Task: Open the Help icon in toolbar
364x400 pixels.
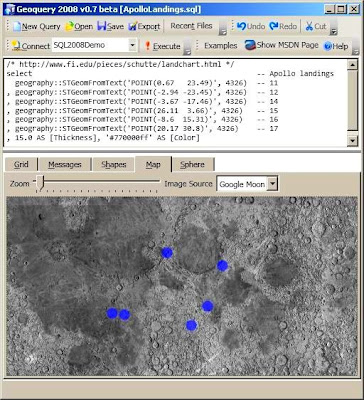Action: tap(328, 46)
